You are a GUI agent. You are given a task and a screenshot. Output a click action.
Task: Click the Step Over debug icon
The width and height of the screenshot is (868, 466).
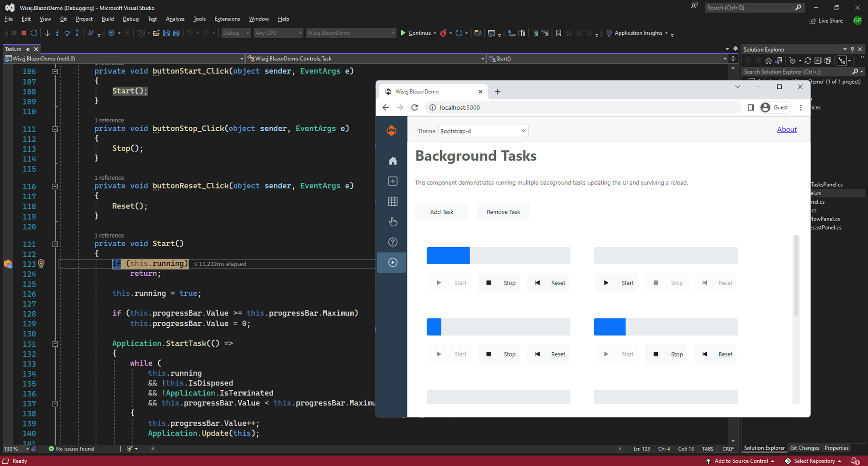(67, 33)
